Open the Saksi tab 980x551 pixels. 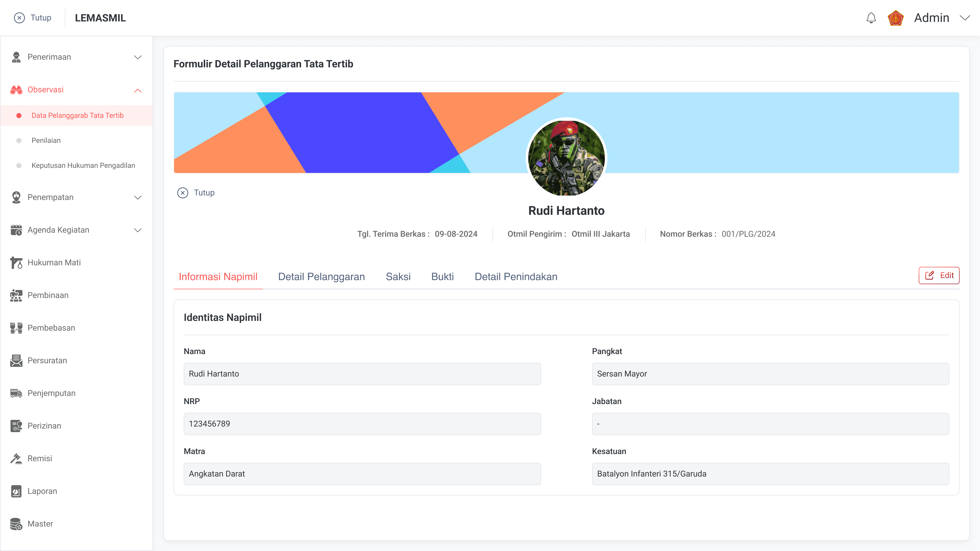click(x=398, y=277)
